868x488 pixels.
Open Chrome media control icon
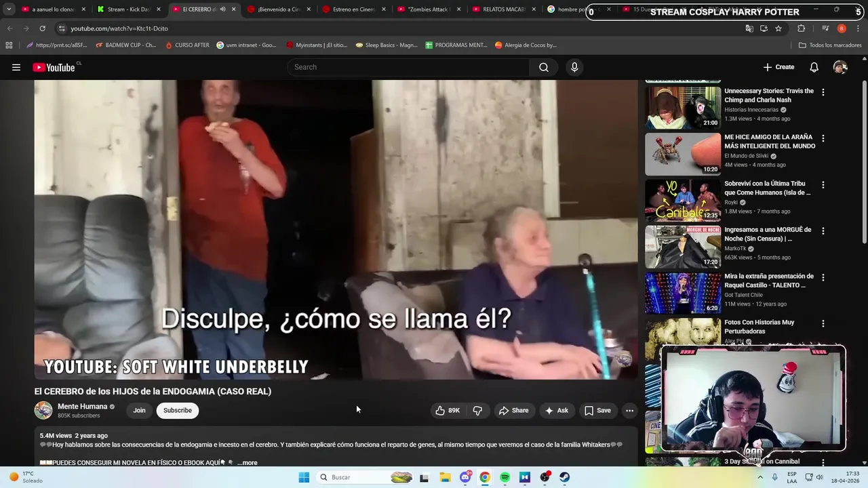825,28
